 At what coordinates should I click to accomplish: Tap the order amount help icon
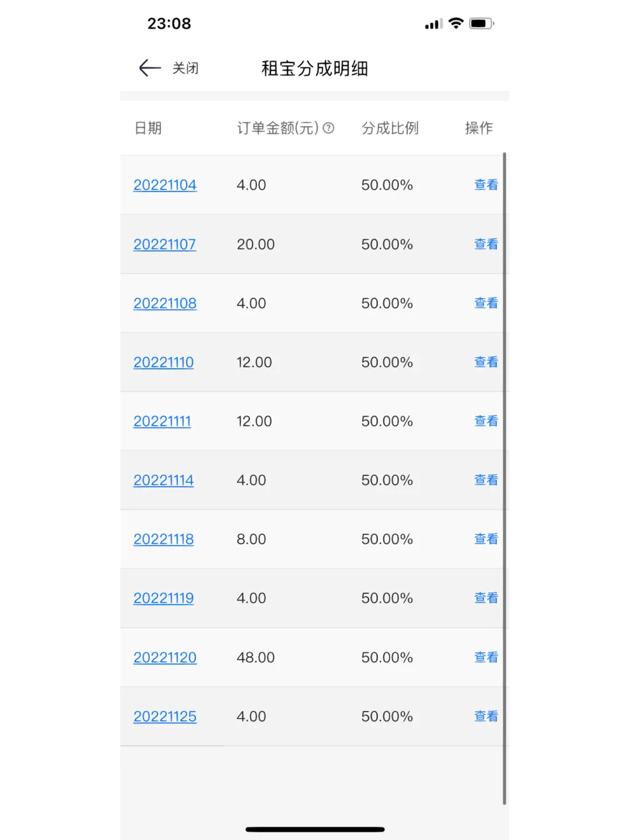[328, 128]
